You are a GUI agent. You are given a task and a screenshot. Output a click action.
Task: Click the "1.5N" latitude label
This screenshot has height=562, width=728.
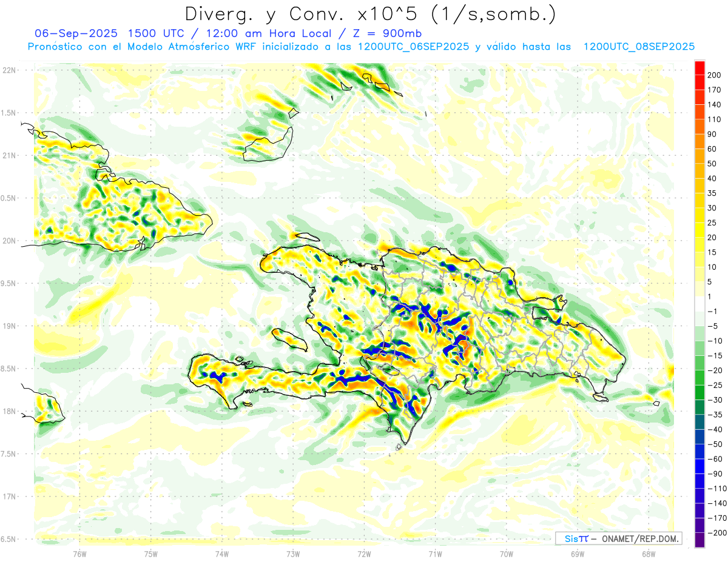pyautogui.click(x=8, y=113)
